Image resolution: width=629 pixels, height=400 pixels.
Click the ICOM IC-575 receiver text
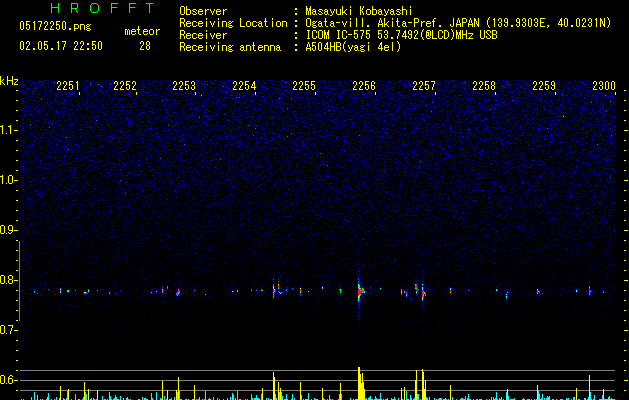pyautogui.click(x=401, y=35)
